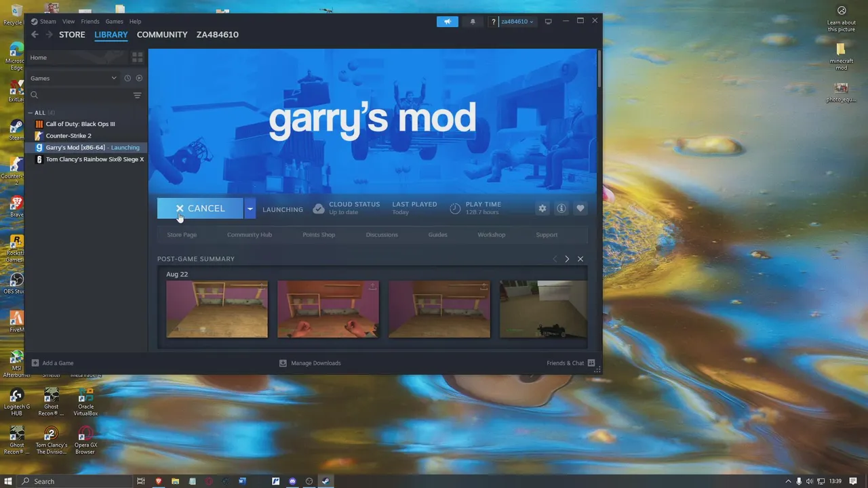Open the second Aug 22 screenshot with hands

(x=328, y=309)
